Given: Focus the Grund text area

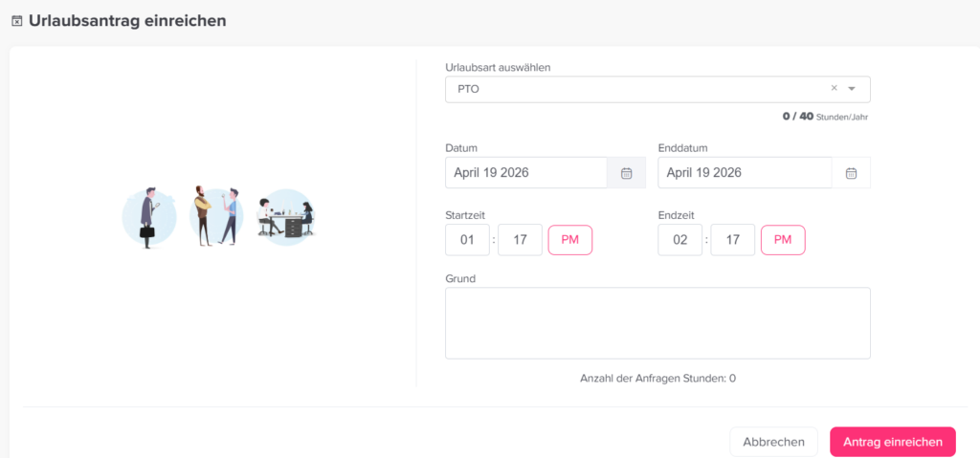Looking at the screenshot, I should [x=657, y=323].
